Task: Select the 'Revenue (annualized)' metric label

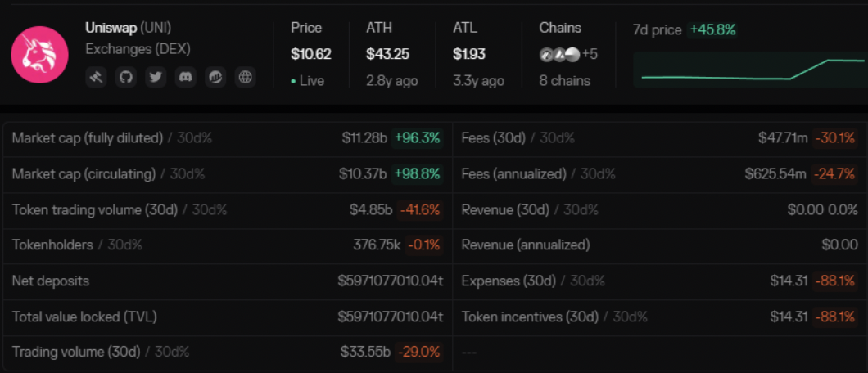Action: [x=526, y=245]
